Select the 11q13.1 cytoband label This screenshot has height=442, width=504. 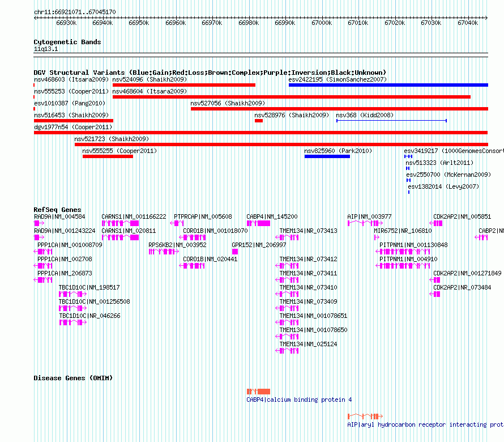(x=46, y=49)
